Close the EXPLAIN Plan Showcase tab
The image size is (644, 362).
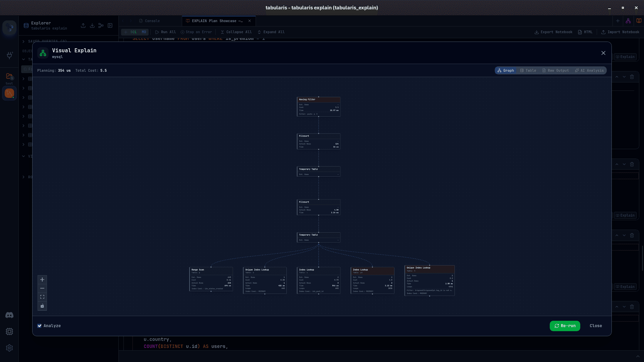(250, 21)
